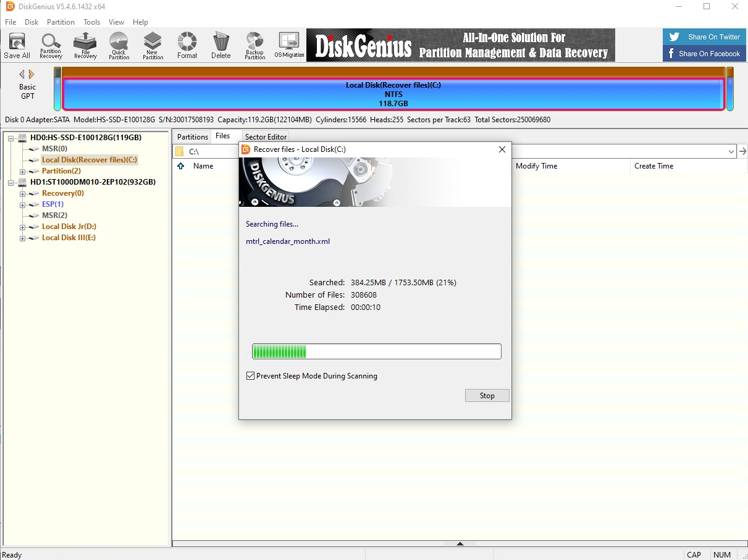Screen dimensions: 748x560
Task: Click the Delete partition toolbar icon
Action: tap(221, 46)
